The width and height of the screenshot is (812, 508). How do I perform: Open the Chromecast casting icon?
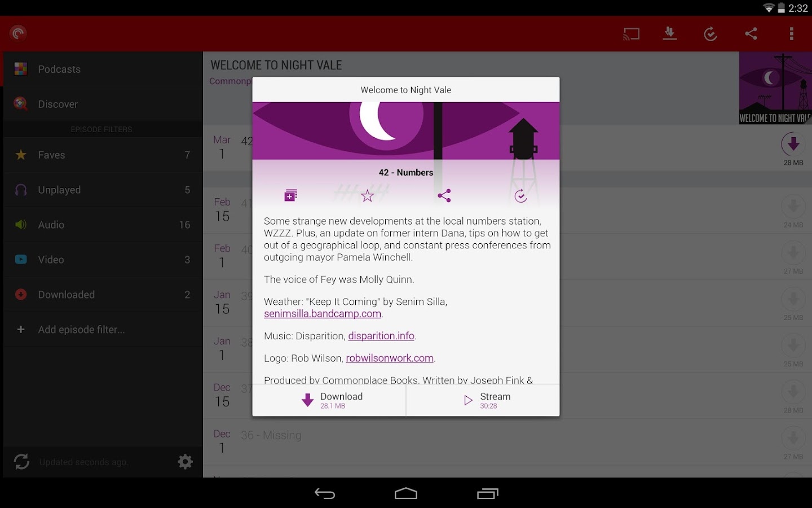tap(631, 34)
